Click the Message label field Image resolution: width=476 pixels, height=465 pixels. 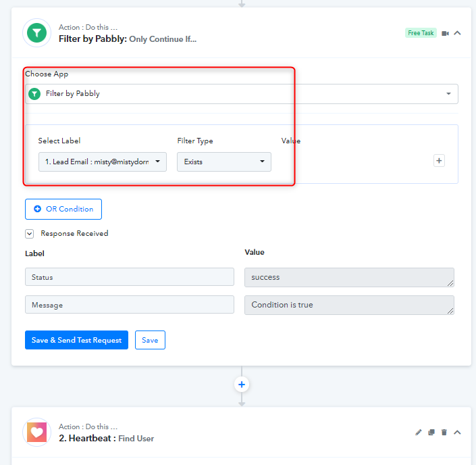(130, 305)
